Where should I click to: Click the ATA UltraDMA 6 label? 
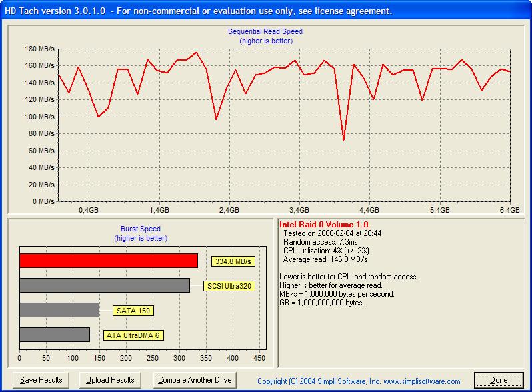point(133,335)
